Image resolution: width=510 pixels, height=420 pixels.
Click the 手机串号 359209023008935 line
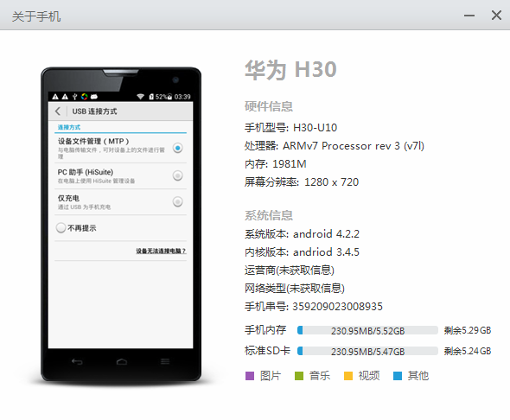tap(314, 307)
